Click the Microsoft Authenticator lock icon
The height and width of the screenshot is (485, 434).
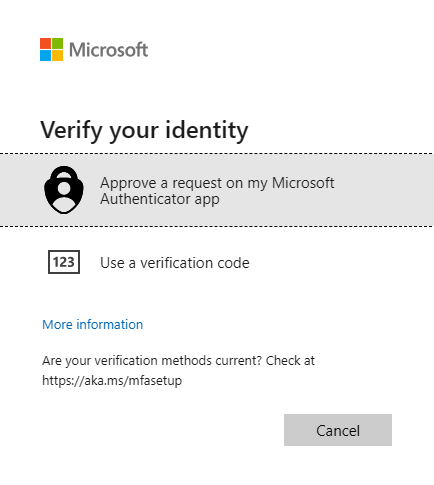(x=64, y=190)
